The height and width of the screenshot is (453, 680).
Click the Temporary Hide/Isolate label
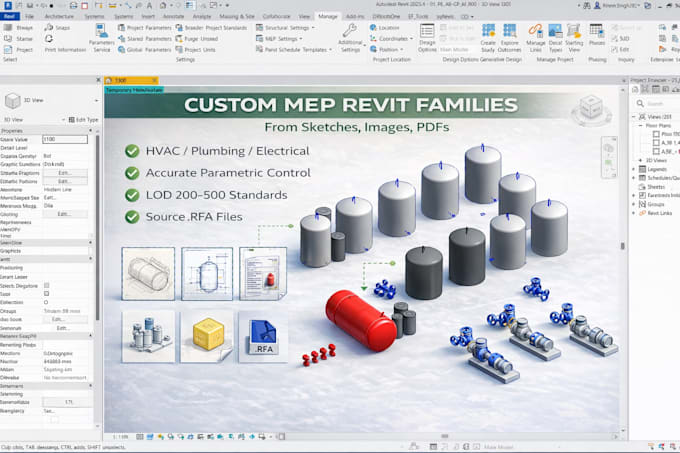tap(134, 90)
